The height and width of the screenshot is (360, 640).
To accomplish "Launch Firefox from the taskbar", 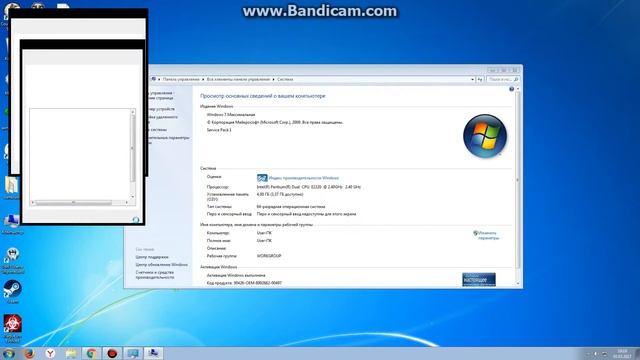I will coord(29,353).
